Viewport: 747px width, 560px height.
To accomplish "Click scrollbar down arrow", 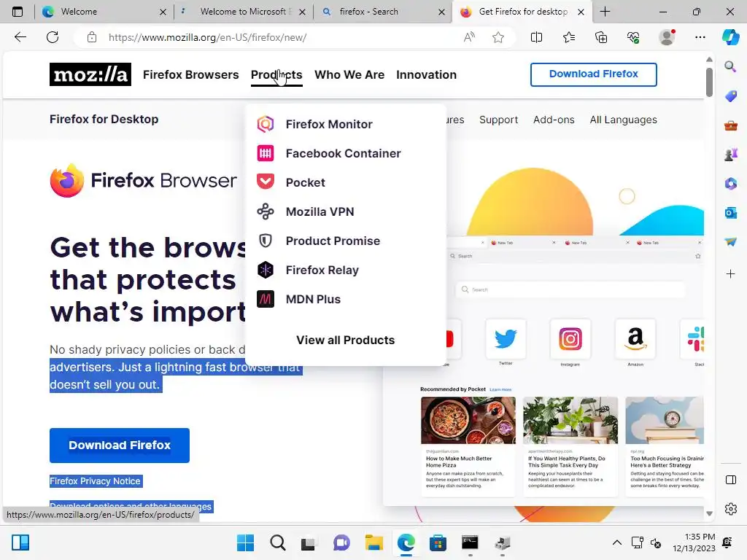I will tap(709, 513).
